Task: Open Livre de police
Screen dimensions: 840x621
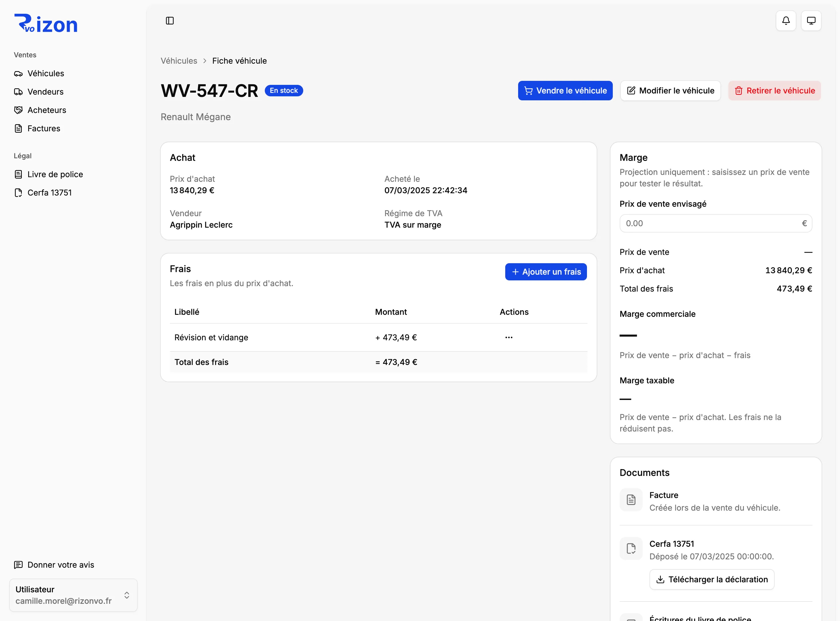Action: click(x=73, y=174)
